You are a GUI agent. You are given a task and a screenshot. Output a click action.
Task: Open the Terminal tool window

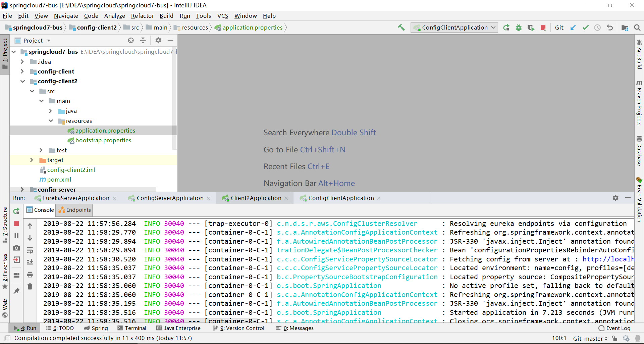tap(132, 328)
